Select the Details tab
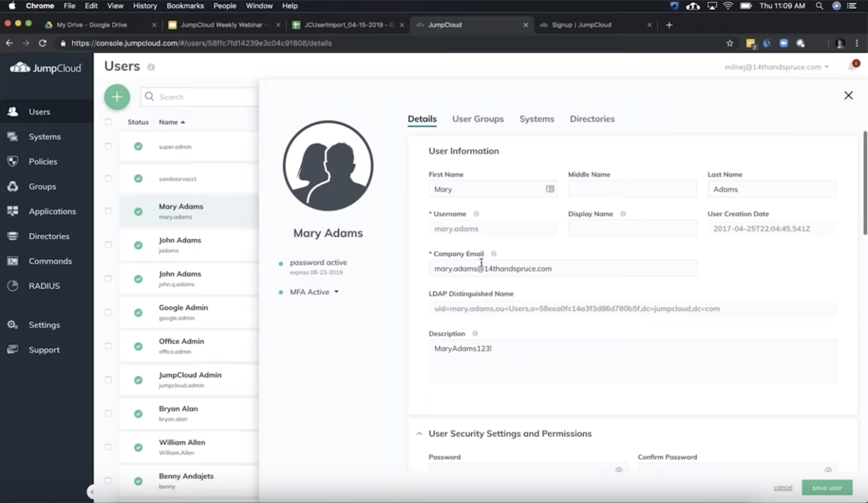 click(x=422, y=119)
